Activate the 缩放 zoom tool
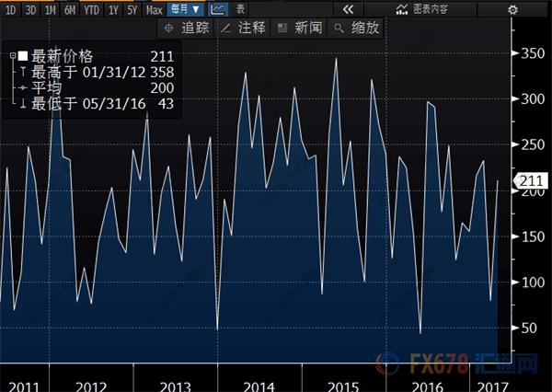Viewport: 552px width, 392px height. point(357,29)
